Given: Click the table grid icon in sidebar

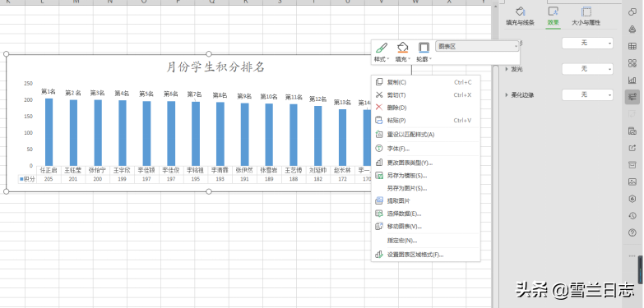Looking at the screenshot, I should (632, 46).
